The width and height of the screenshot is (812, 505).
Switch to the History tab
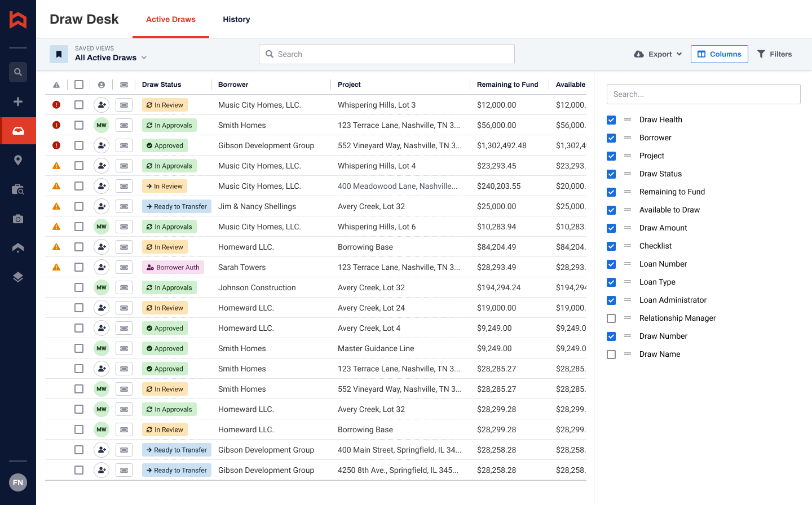click(236, 19)
